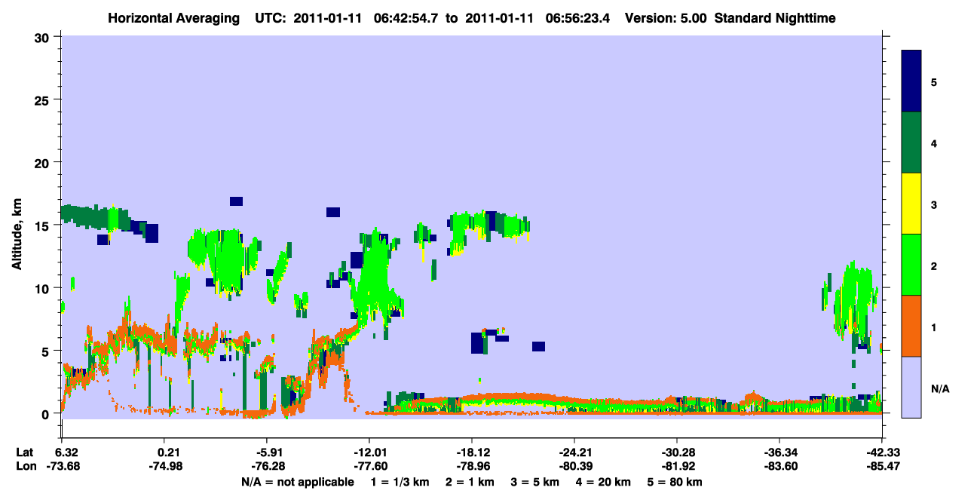Click the latitude value 6.32
980x503 pixels.
[x=68, y=452]
